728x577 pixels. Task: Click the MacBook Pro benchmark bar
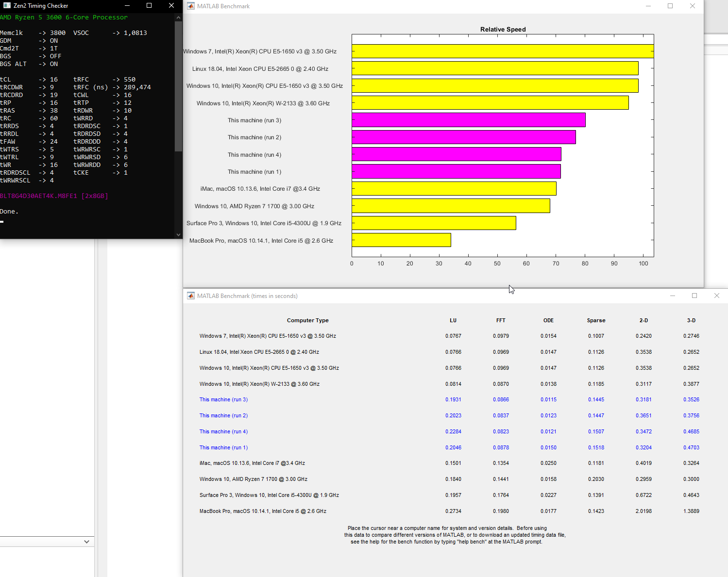click(401, 240)
